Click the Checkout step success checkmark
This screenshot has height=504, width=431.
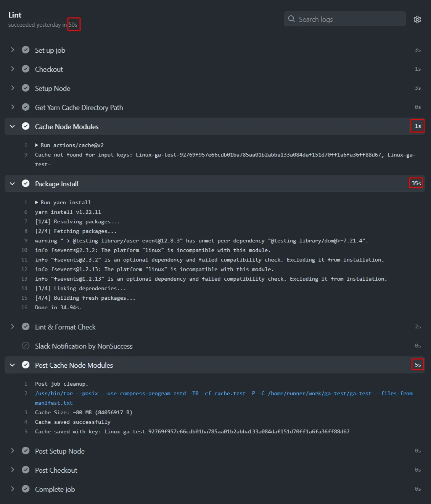(x=26, y=69)
